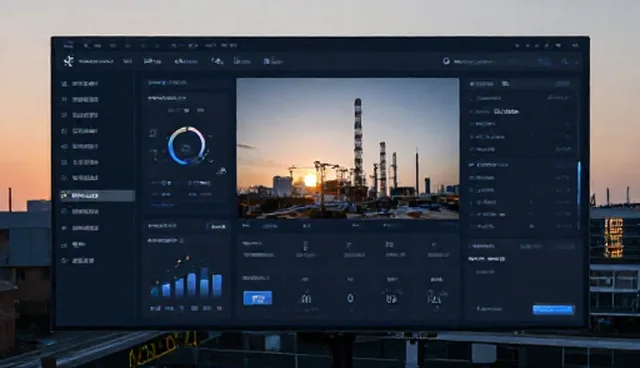This screenshot has height=368, width=640.
Task: Select the highlighted row in the left sidebar
Action: pyautogui.click(x=97, y=196)
